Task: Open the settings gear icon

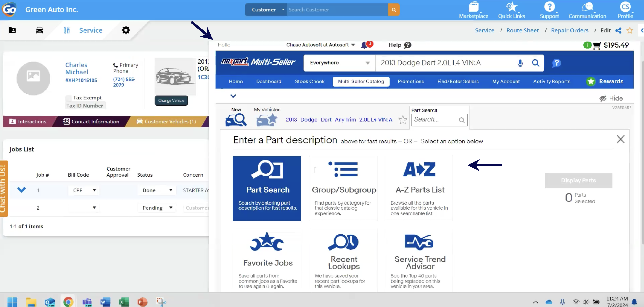Action: pyautogui.click(x=126, y=30)
